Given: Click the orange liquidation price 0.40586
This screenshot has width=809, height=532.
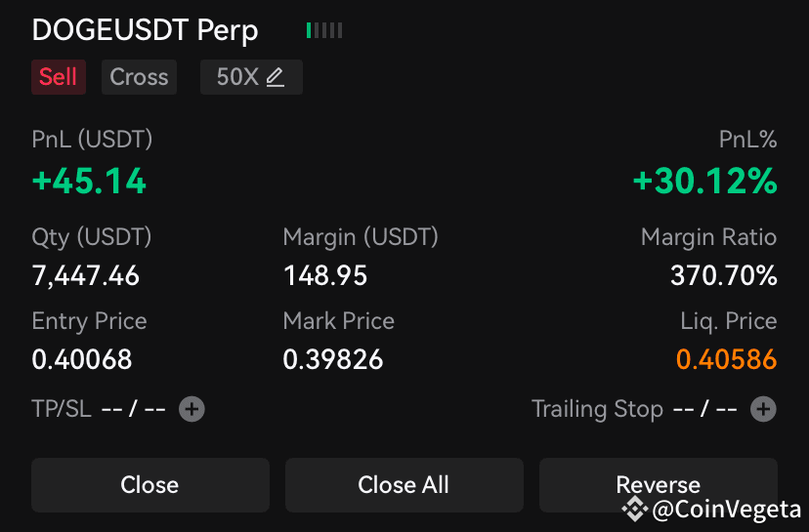Looking at the screenshot, I should click(727, 359).
